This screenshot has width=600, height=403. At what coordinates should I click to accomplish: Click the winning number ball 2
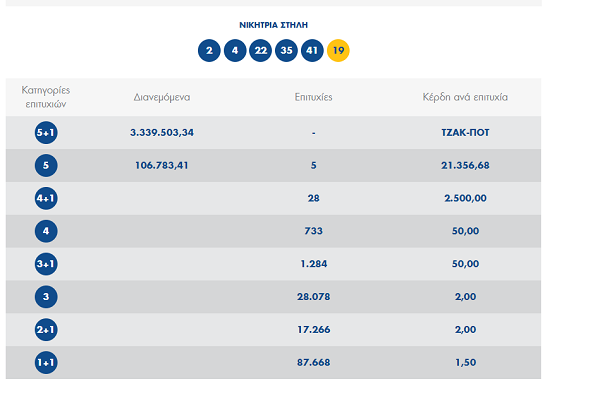coord(209,50)
